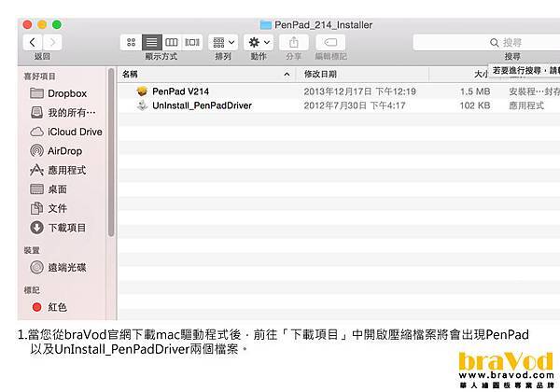Open the action gear menu

tap(259, 43)
